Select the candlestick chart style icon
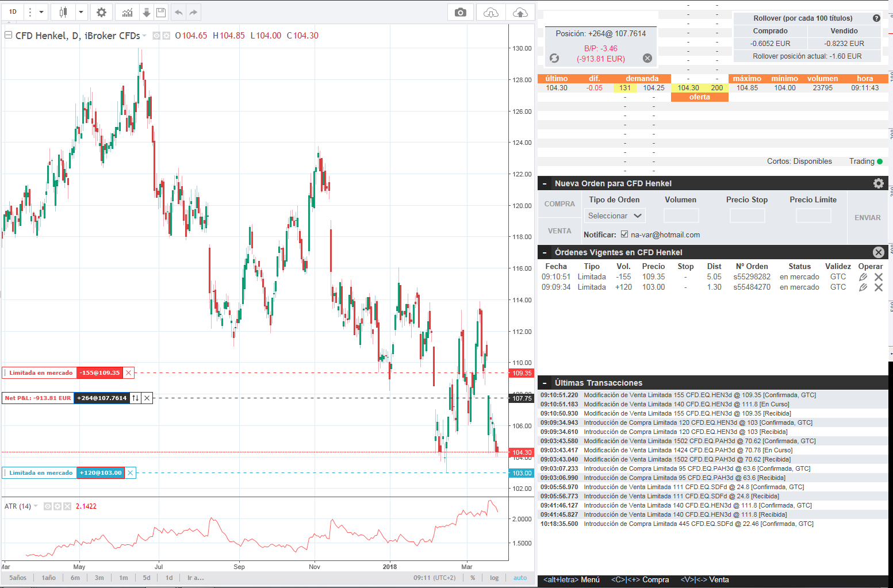Viewport: 893px width, 588px height. (64, 12)
